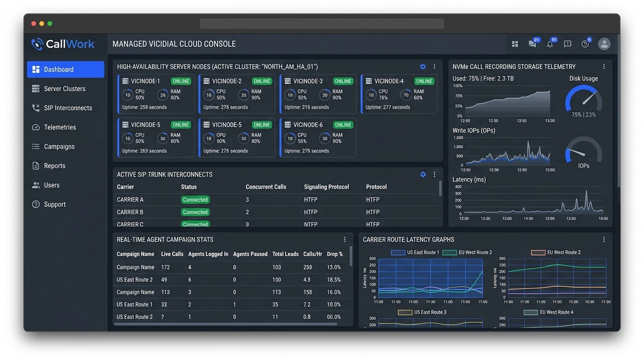Open agent campaign stats three-dot menu

[x=345, y=239]
